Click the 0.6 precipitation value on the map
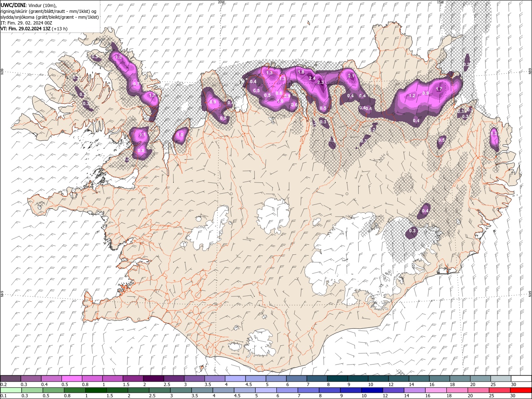The width and height of the screenshot is (532, 399). coord(294,105)
